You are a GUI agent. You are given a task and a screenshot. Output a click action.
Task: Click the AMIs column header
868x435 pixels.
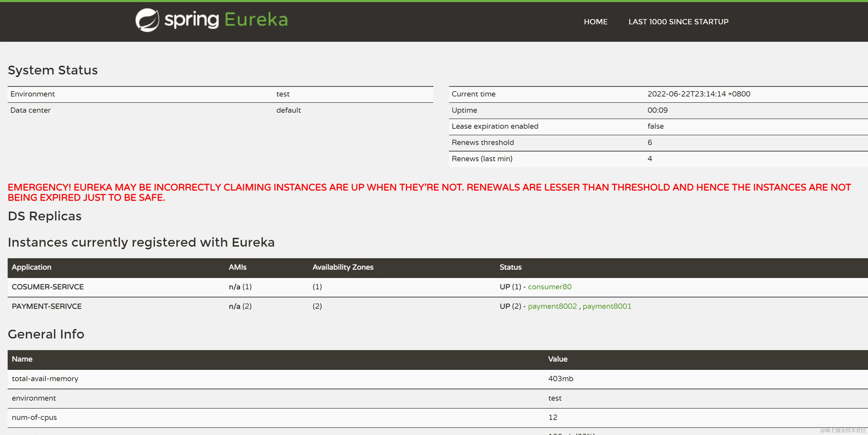point(237,267)
